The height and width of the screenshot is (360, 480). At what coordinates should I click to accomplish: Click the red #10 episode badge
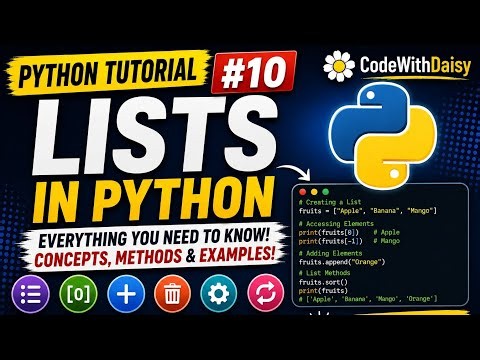254,73
